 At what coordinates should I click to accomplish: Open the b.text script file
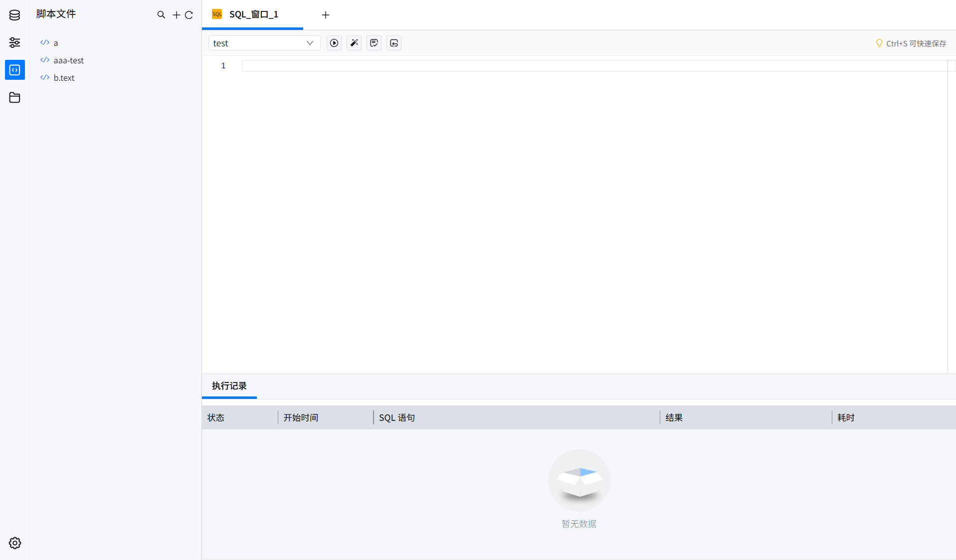64,78
